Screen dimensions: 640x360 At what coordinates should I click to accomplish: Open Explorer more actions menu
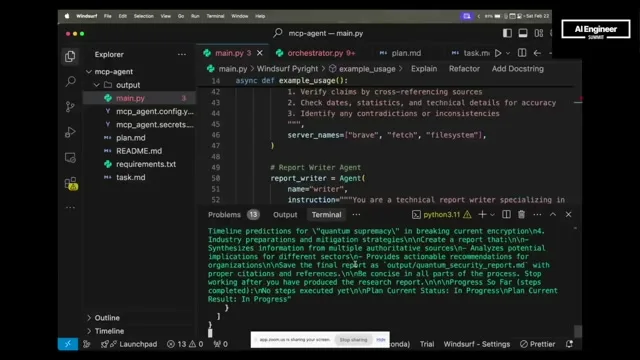182,54
